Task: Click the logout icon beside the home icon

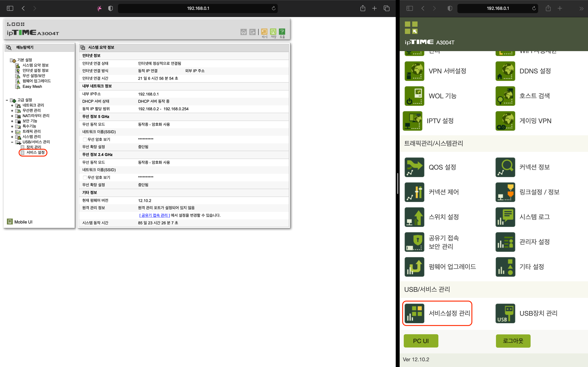Action: 252,32
